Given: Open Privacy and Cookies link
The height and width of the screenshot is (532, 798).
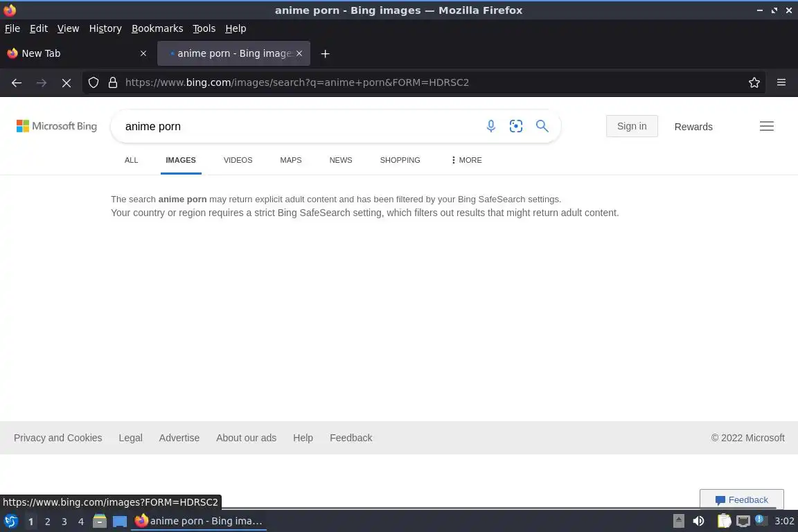Looking at the screenshot, I should tap(58, 438).
